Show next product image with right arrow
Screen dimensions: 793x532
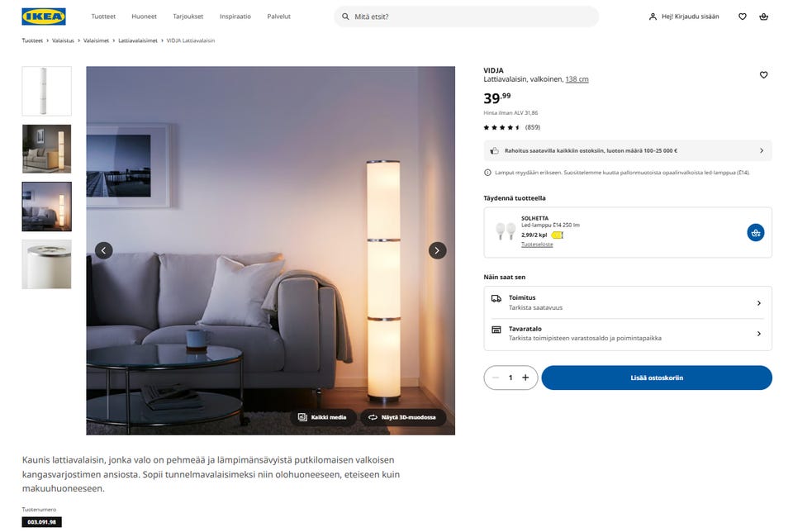[438, 250]
